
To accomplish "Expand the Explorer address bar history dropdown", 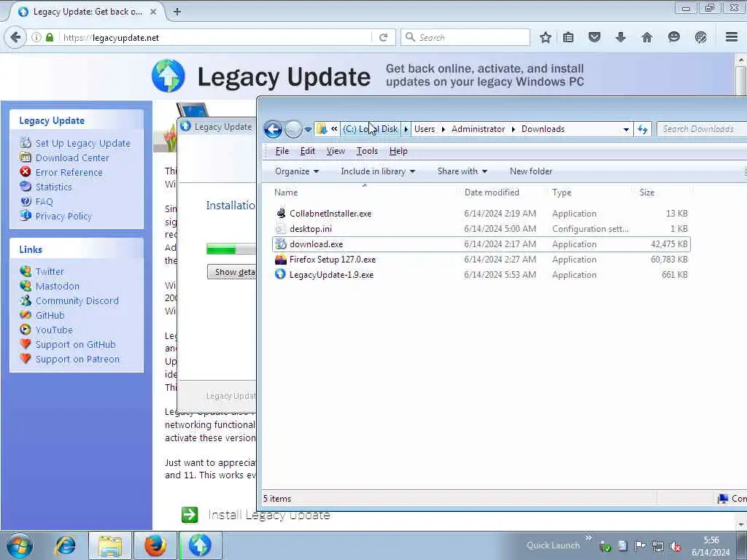I will (626, 129).
